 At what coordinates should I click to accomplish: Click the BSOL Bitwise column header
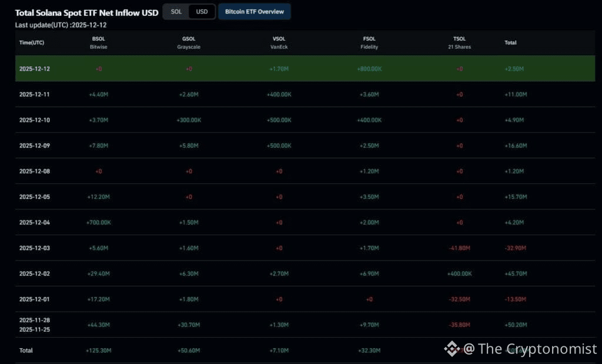coord(98,42)
